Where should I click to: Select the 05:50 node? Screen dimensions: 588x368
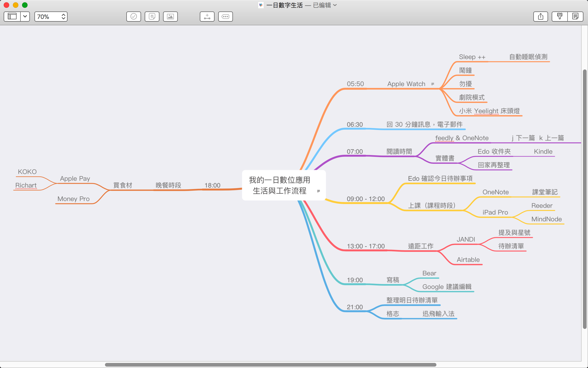pos(355,84)
